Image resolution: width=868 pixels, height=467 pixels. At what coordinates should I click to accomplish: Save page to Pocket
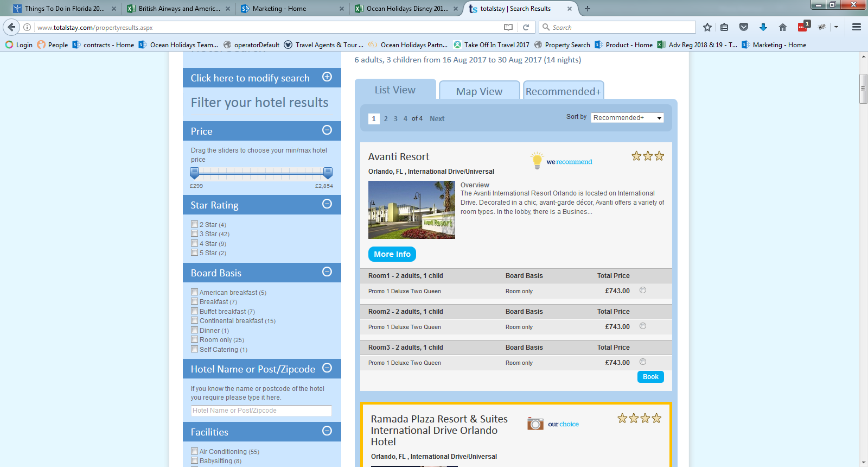tap(744, 27)
